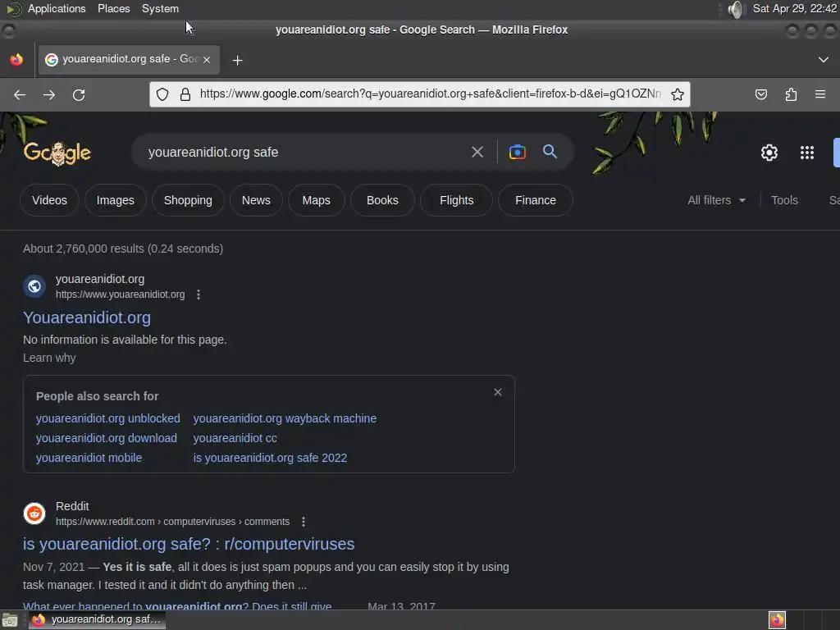Image resolution: width=840 pixels, height=630 pixels.
Task: Close the People also search for box
Action: (498, 393)
